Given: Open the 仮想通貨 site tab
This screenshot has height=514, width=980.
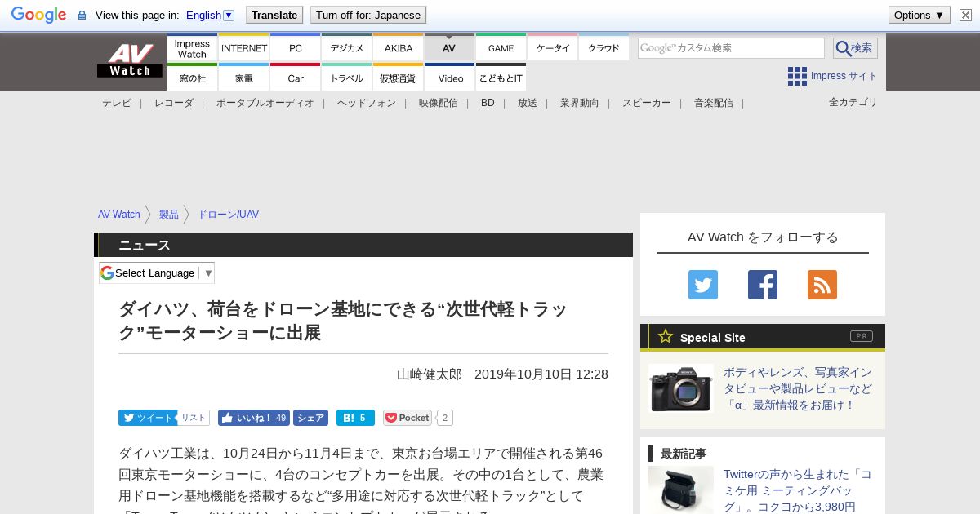Looking at the screenshot, I should pos(399,78).
